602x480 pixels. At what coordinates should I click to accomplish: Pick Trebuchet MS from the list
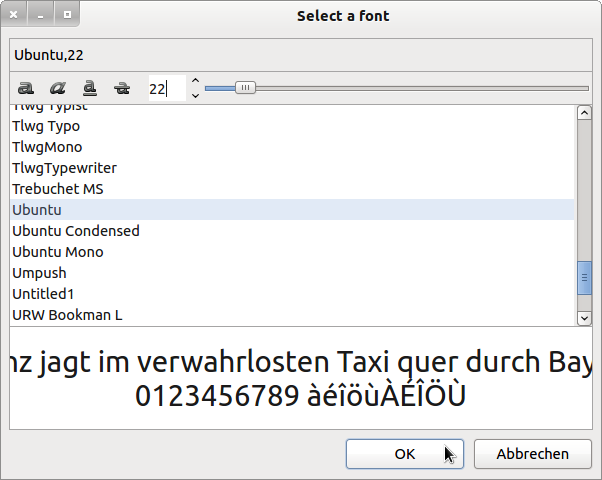58,189
